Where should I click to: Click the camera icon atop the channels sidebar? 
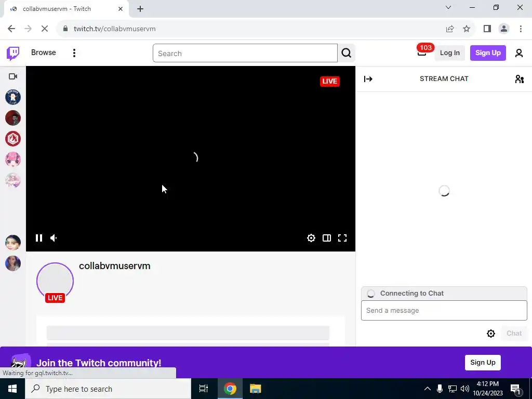point(13,76)
